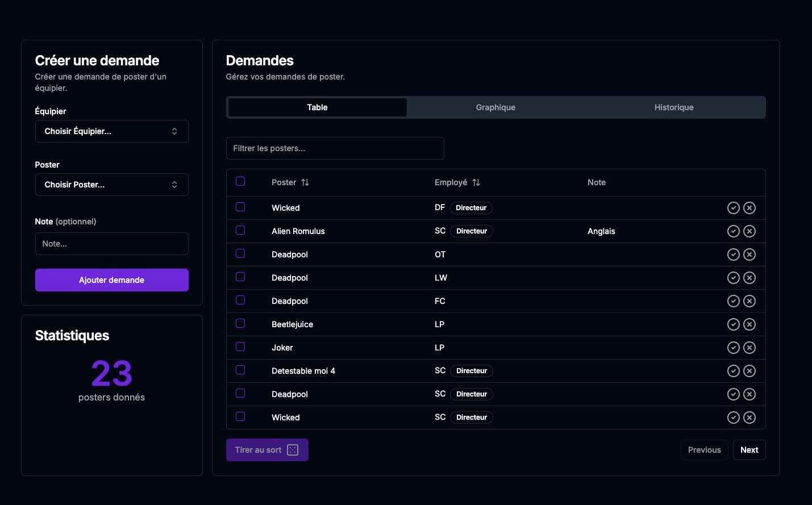
Task: Check the Joker row checkbox
Action: pyautogui.click(x=240, y=347)
